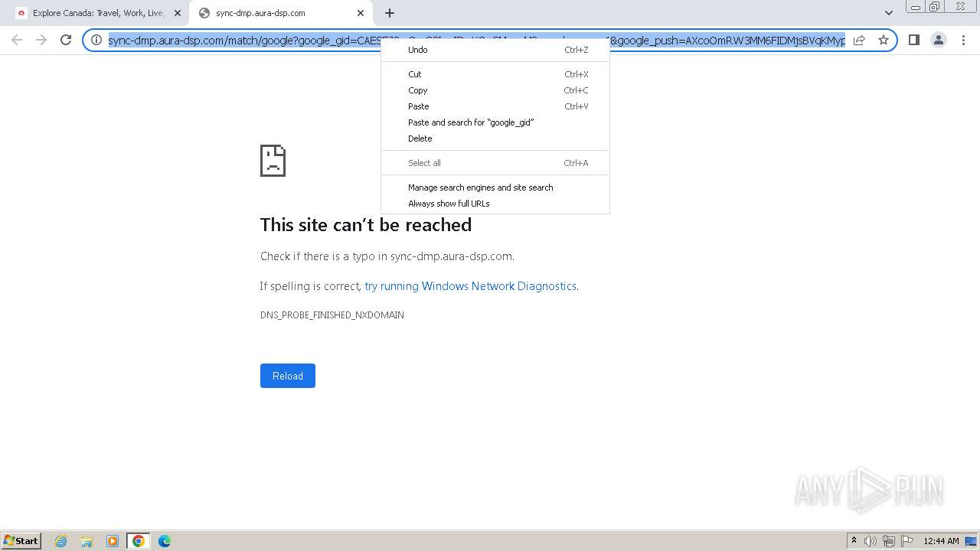Image resolution: width=980 pixels, height=551 pixels.
Task: Reload page using toolbar refresh icon
Action: (x=66, y=40)
